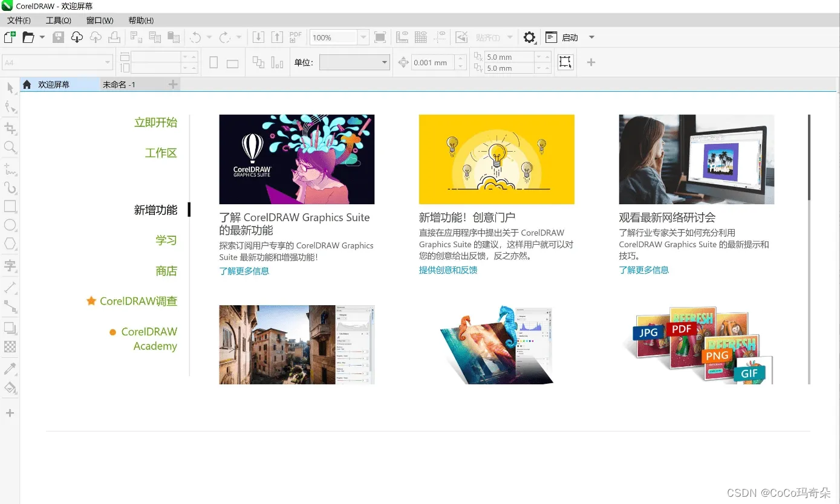The width and height of the screenshot is (840, 504).
Task: Select the Crop tool
Action: coord(10,128)
